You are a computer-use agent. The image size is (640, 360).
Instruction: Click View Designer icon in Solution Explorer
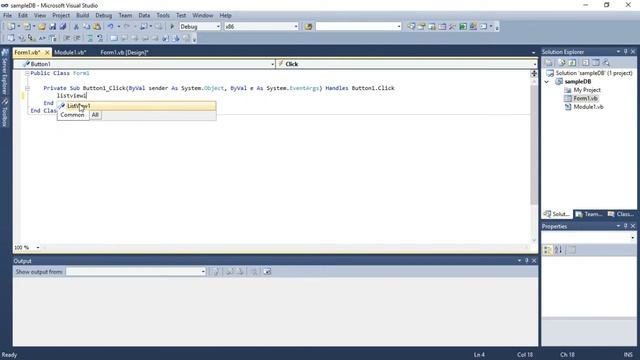596,62
